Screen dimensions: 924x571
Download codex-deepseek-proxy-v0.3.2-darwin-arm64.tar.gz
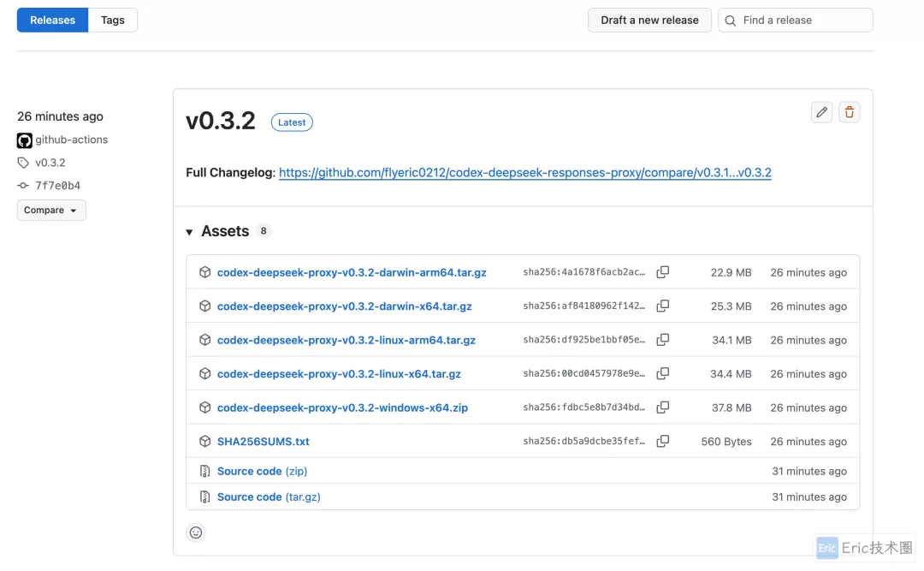click(x=352, y=272)
